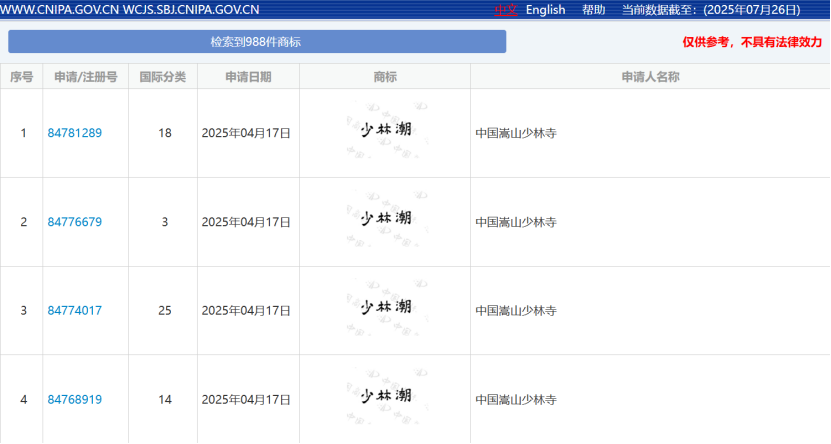
Task: Click the 国际分类 column header
Action: [163, 77]
